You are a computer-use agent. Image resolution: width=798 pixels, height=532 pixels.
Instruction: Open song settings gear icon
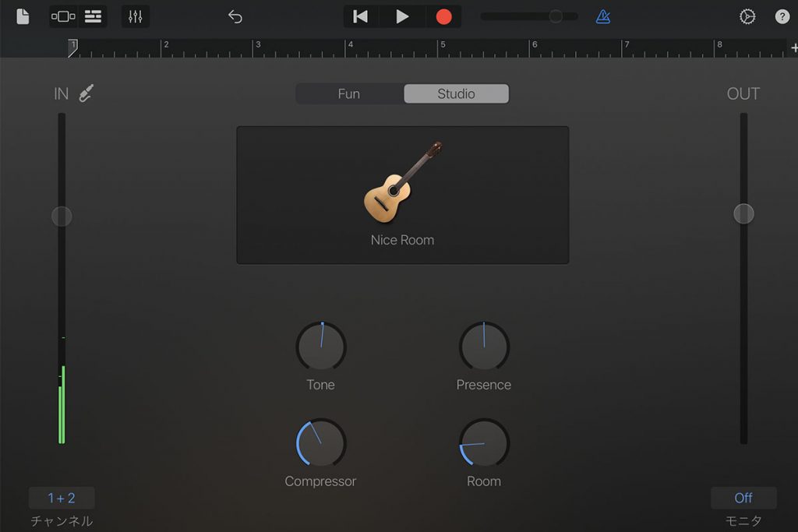point(747,17)
